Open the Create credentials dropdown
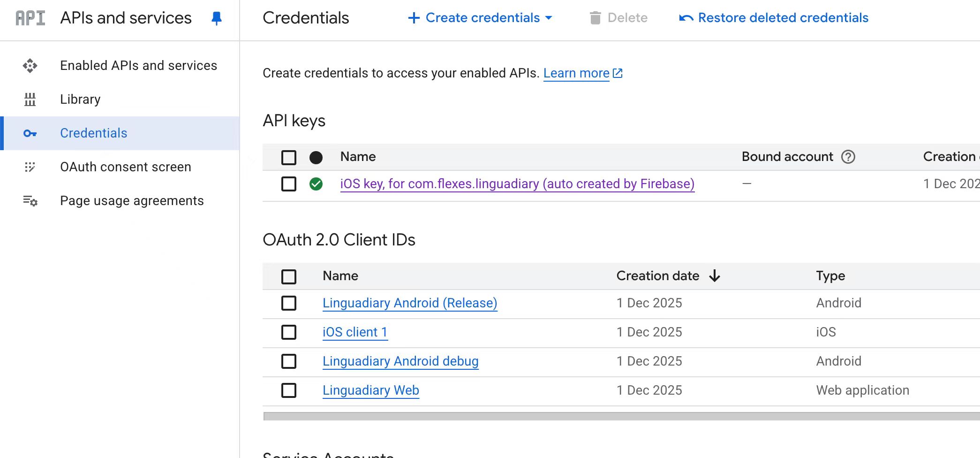The image size is (980, 458). [x=481, y=18]
